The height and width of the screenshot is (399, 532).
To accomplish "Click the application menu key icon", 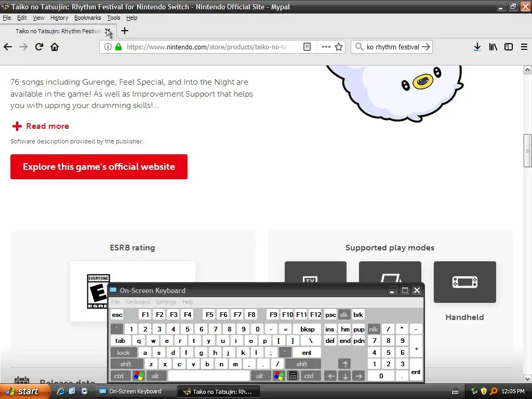I will pyautogui.click(x=293, y=376).
